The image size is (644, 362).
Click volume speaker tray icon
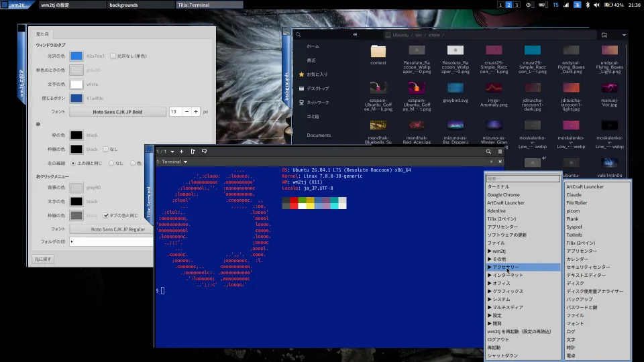coord(597,5)
